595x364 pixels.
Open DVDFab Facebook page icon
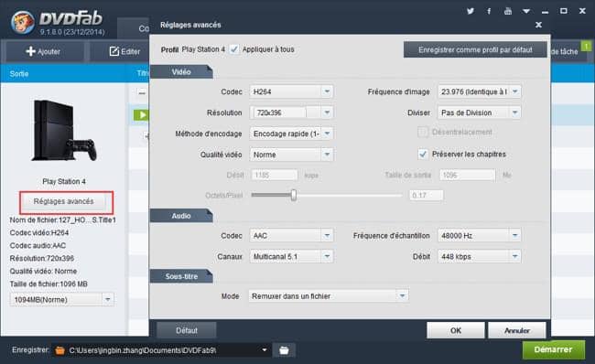click(489, 11)
